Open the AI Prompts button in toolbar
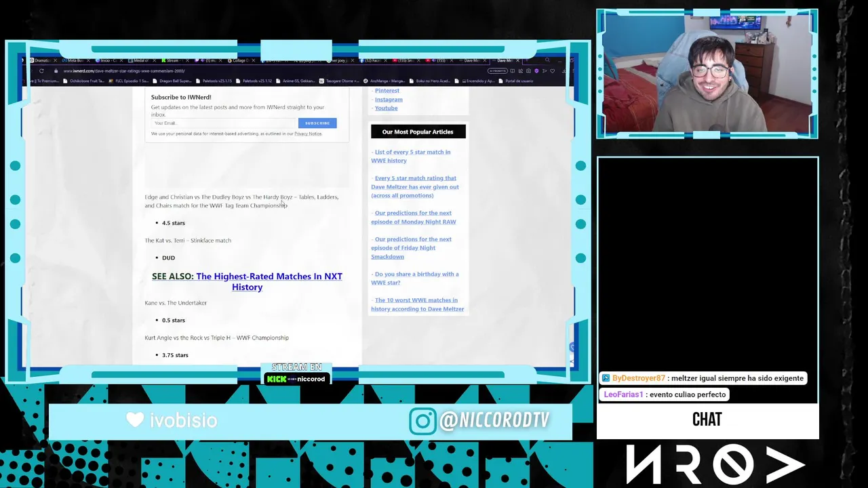Screen dimensions: 868x488 [x=498, y=70]
